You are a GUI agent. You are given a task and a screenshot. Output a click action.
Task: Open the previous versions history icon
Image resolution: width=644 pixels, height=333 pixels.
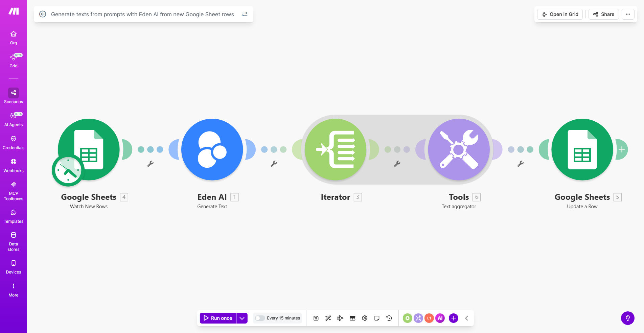pyautogui.click(x=389, y=318)
